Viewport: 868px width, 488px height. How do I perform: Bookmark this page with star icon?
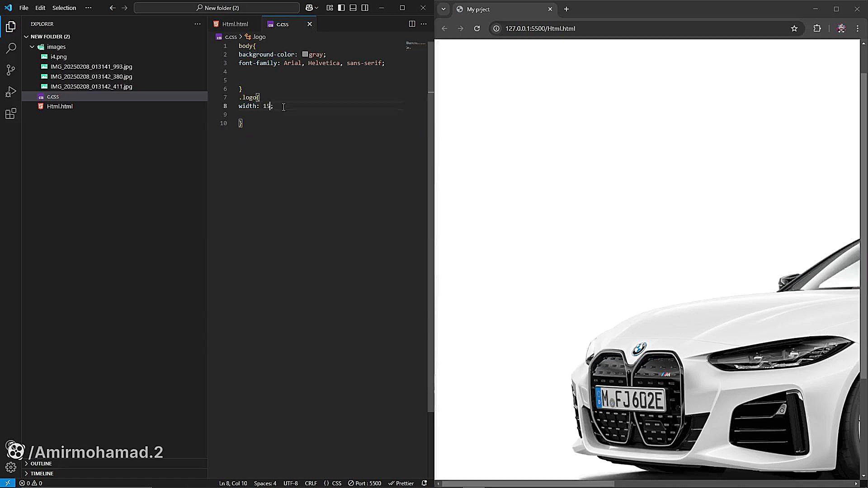pos(794,28)
